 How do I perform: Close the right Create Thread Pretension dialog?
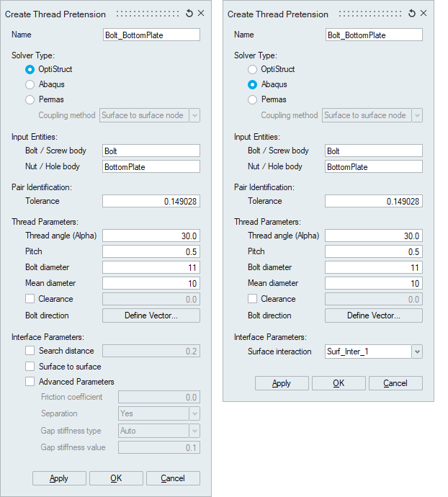pos(424,14)
